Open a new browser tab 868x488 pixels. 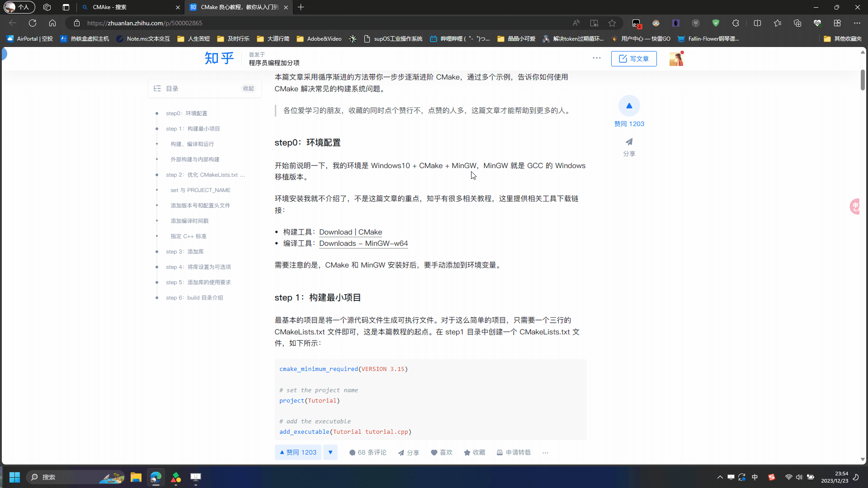pyautogui.click(x=301, y=7)
